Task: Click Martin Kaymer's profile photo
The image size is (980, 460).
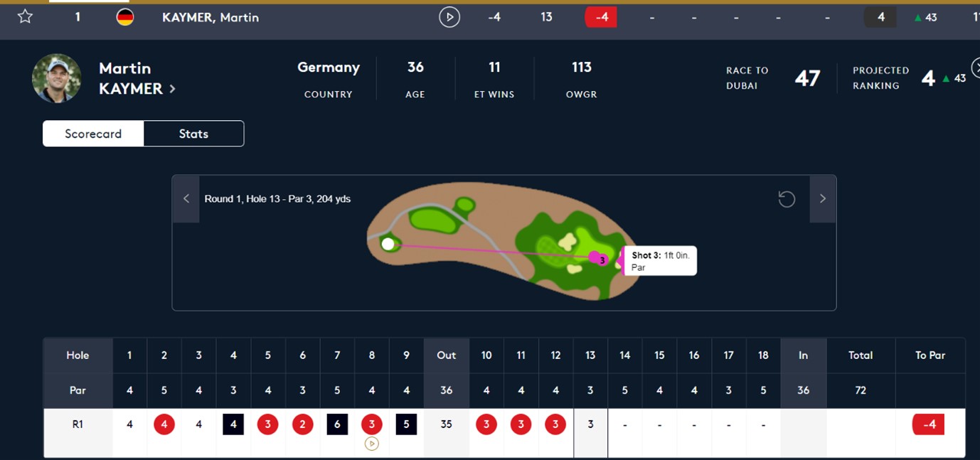Action: [x=57, y=78]
